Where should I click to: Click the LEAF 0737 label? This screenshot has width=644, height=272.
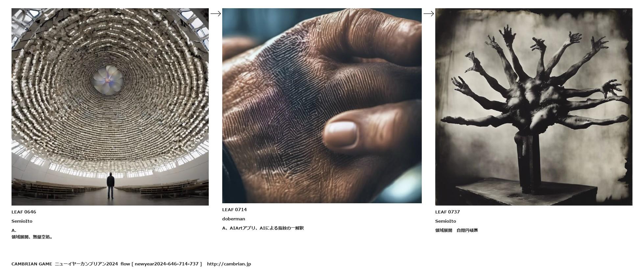click(x=447, y=212)
